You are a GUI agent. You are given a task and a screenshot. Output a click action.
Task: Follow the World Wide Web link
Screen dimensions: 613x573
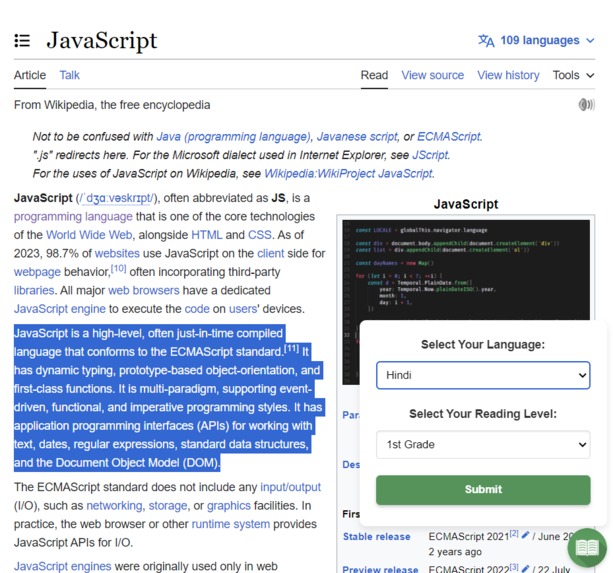tap(89, 235)
